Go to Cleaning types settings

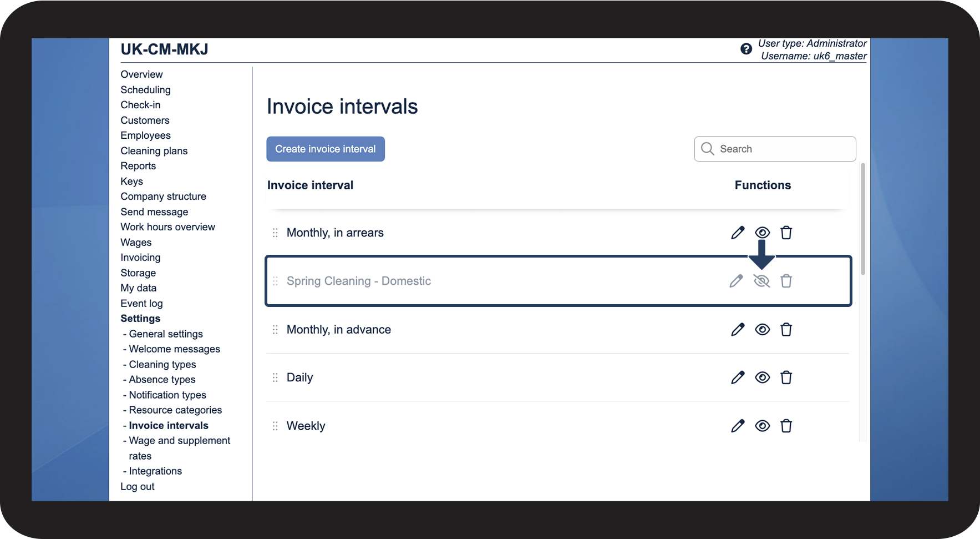(x=162, y=365)
